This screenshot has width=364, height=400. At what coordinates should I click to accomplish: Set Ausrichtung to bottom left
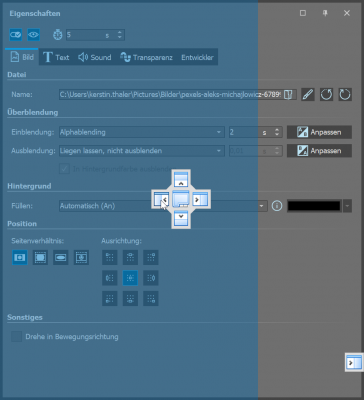[x=110, y=299]
